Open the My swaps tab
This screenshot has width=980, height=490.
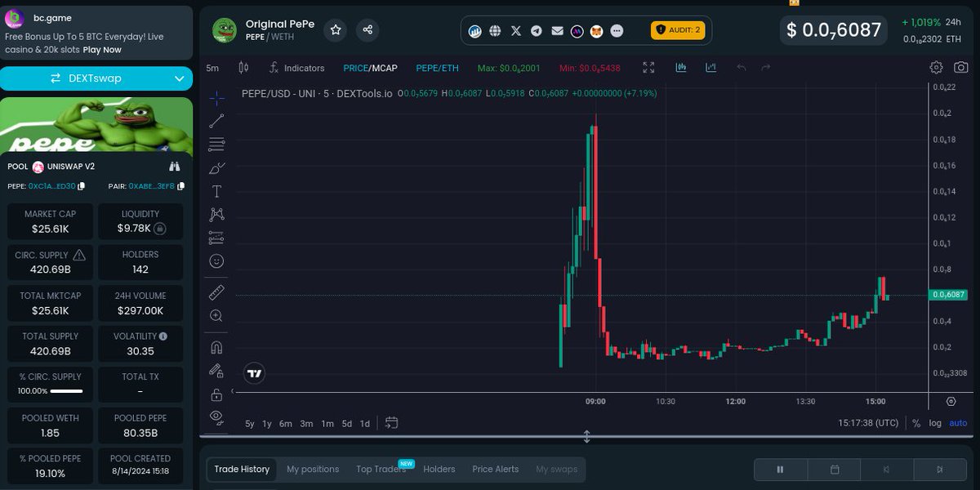point(557,469)
